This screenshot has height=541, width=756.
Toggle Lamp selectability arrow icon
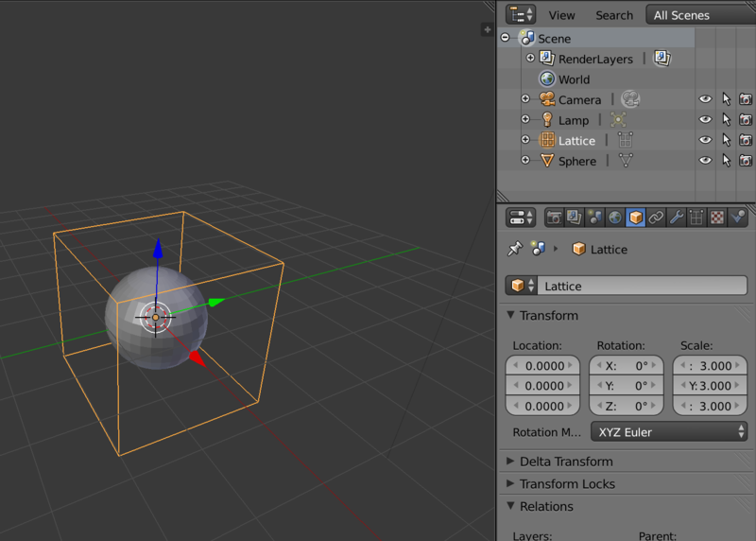click(x=726, y=119)
